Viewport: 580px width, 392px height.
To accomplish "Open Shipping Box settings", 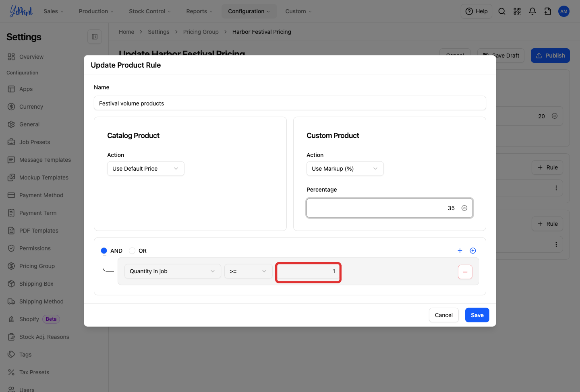I will 36,284.
